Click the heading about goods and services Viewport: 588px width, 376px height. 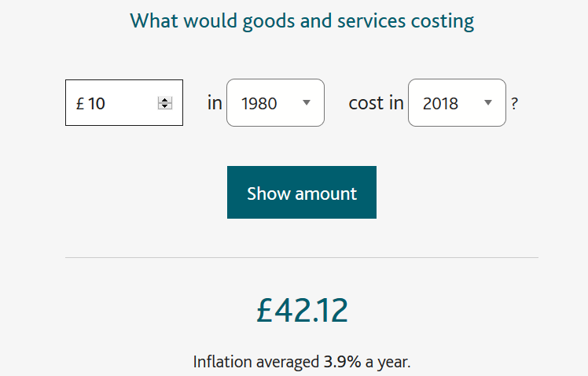pos(302,21)
